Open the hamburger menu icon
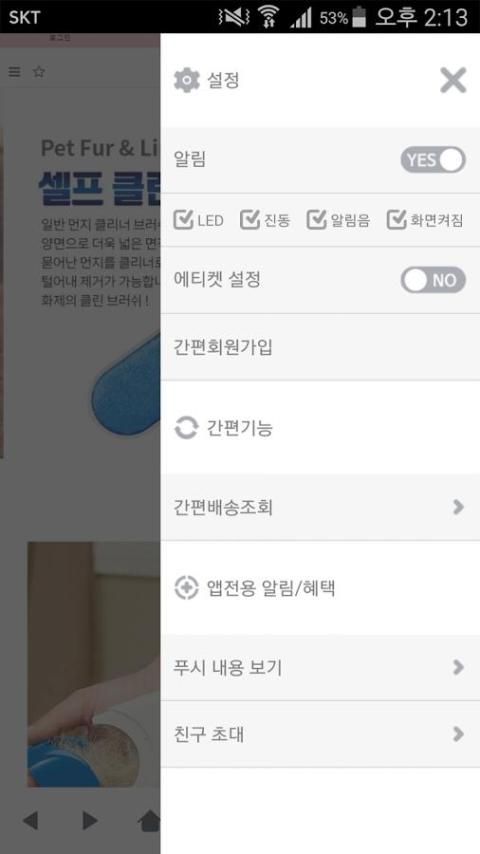 (x=15, y=72)
